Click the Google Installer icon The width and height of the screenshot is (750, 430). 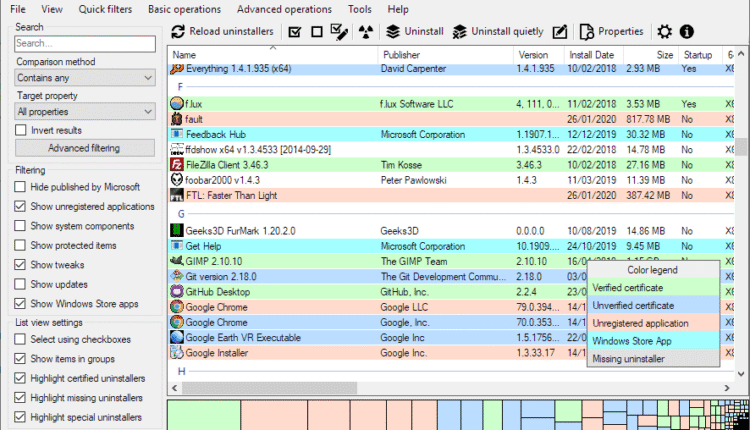(177, 353)
